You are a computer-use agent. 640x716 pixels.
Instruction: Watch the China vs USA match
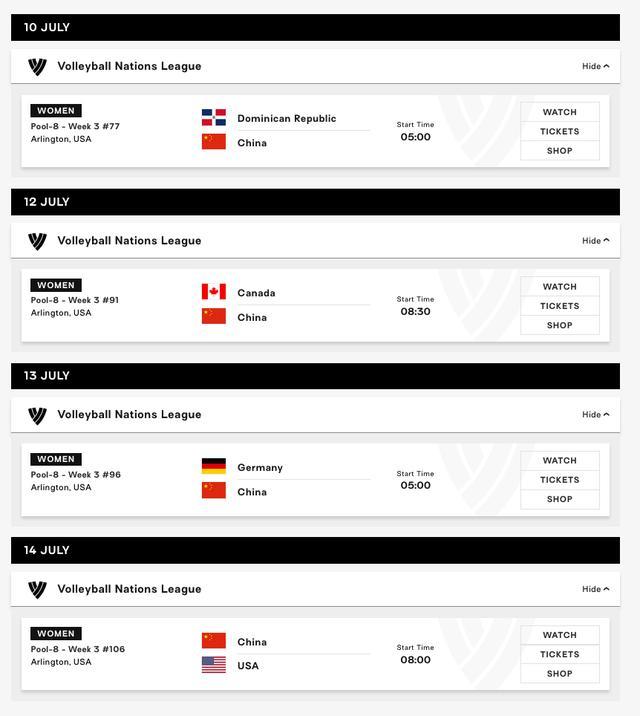[560, 635]
